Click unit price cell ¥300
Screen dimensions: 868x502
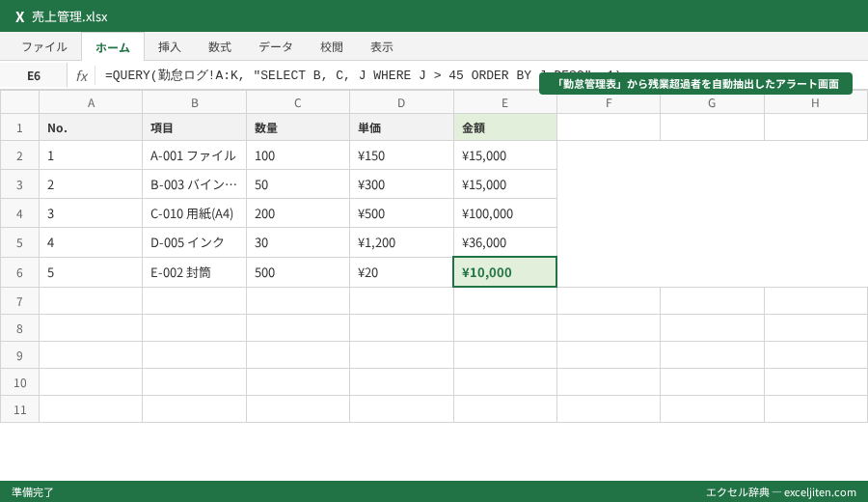[x=401, y=184]
